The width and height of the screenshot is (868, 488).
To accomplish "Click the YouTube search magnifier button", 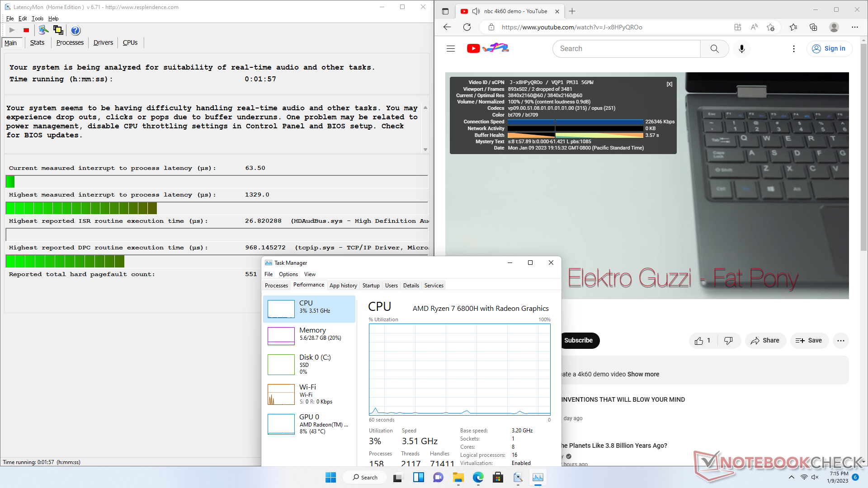I will pos(714,48).
